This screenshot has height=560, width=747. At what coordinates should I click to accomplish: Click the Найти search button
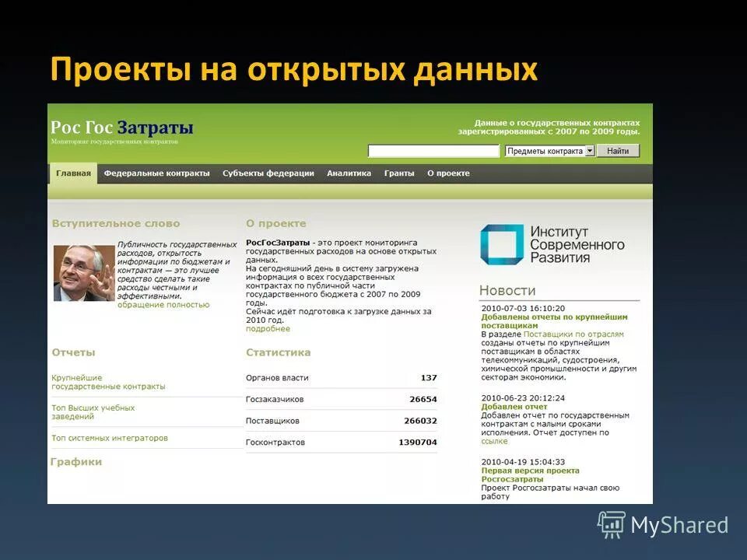(618, 151)
